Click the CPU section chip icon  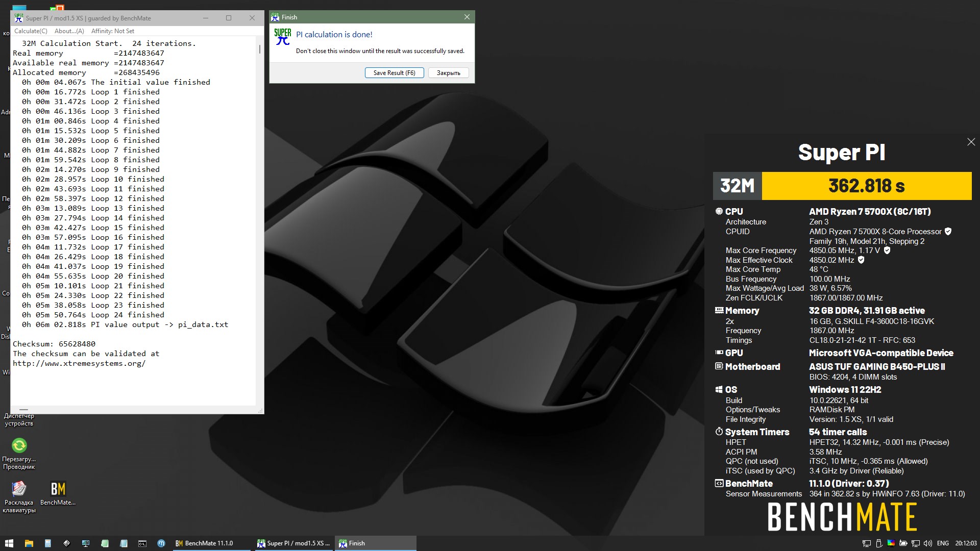pyautogui.click(x=719, y=211)
